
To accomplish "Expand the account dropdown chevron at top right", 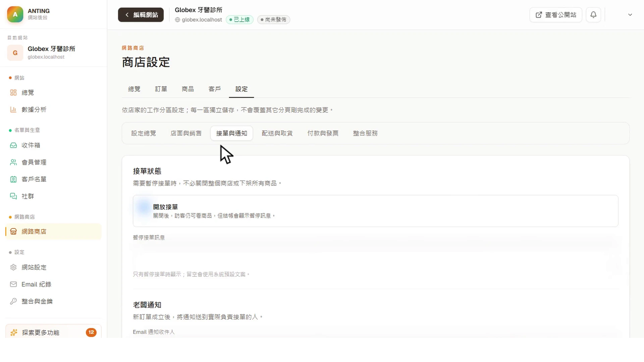I will [630, 15].
